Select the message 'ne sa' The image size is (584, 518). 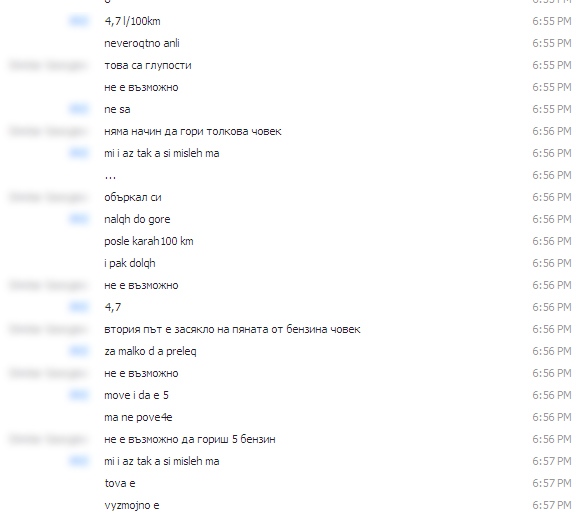(x=117, y=109)
